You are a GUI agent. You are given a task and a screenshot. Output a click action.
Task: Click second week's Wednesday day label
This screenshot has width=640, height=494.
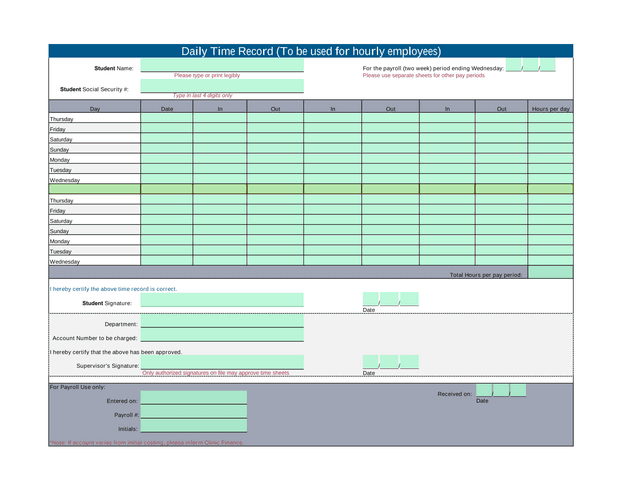pos(65,262)
